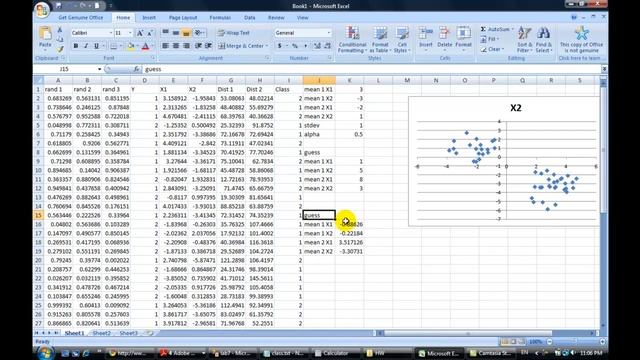Open Cell Styles gallery
Viewport: 640px width, 360px height.
point(402,39)
